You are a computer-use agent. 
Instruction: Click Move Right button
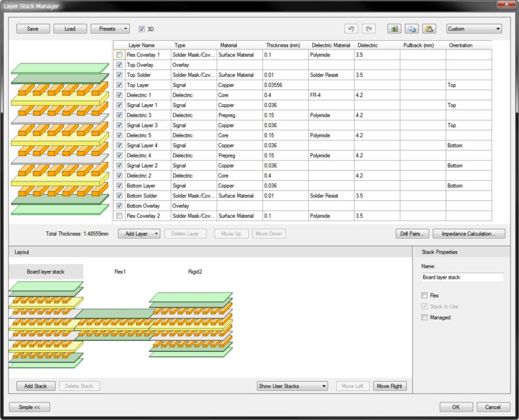(x=390, y=386)
